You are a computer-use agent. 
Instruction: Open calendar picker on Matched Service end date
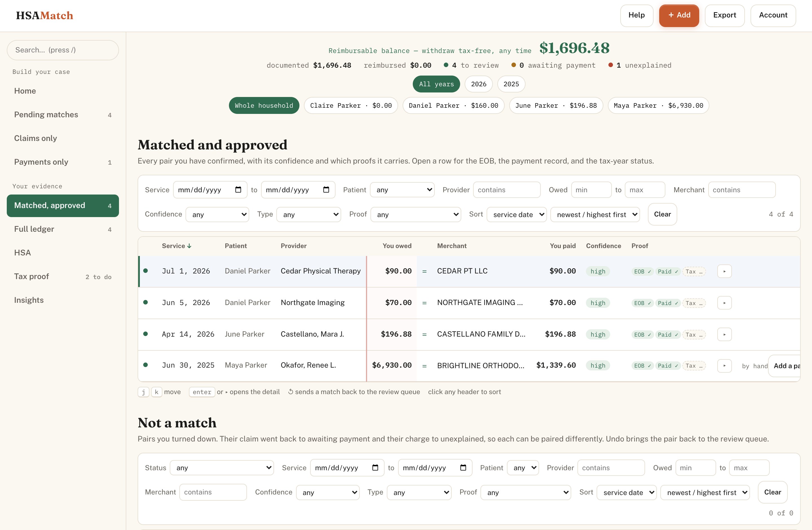(x=326, y=190)
